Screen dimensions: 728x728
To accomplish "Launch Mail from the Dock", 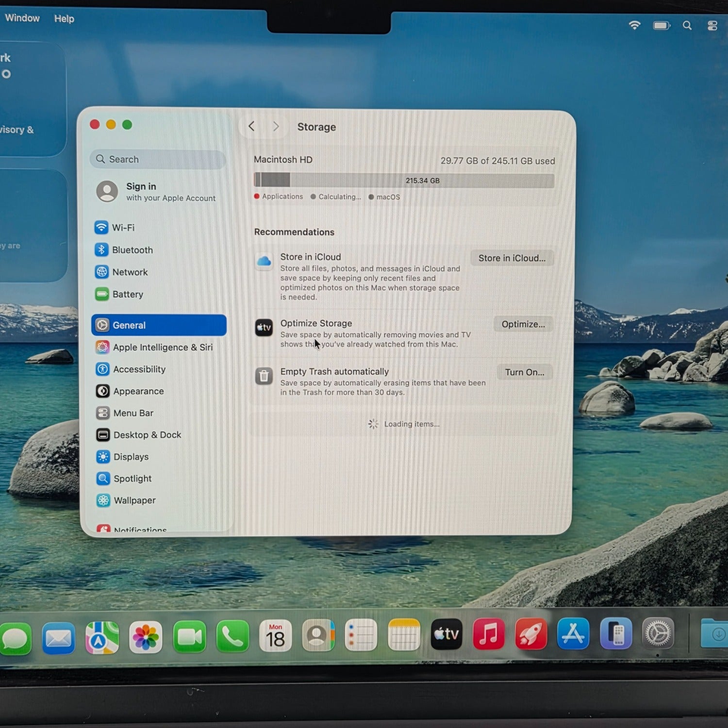I will (x=58, y=638).
